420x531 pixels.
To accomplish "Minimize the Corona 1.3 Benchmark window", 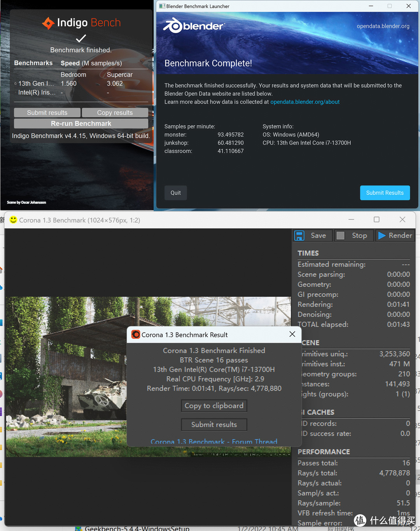I will 351,219.
